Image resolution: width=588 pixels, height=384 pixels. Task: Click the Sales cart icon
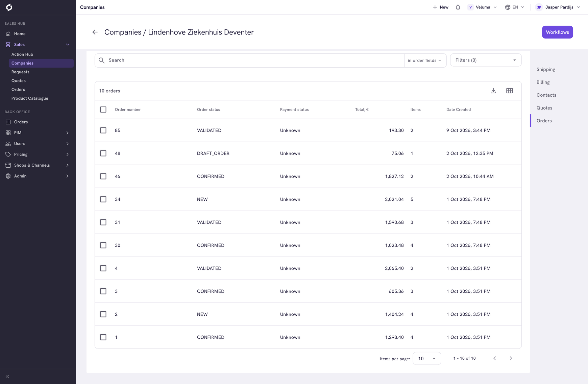pos(8,45)
